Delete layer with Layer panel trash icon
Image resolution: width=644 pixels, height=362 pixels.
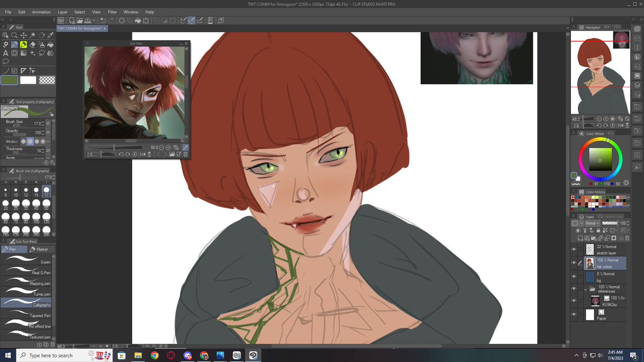tap(627, 238)
